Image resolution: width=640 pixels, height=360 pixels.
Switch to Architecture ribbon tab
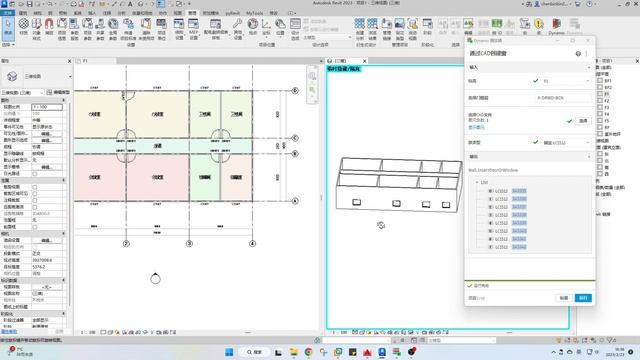click(23, 13)
